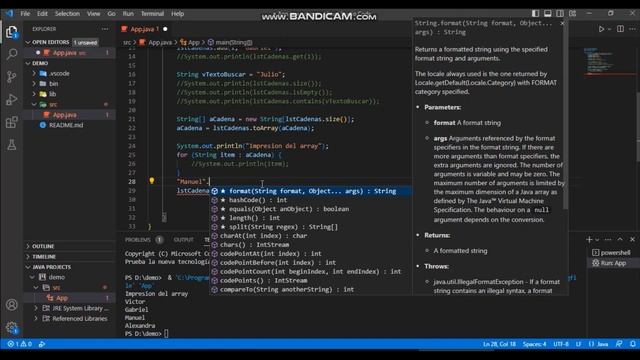Open editor More Actions ellipsis
Screen dimensions: 640x360
pyautogui.click(x=632, y=29)
